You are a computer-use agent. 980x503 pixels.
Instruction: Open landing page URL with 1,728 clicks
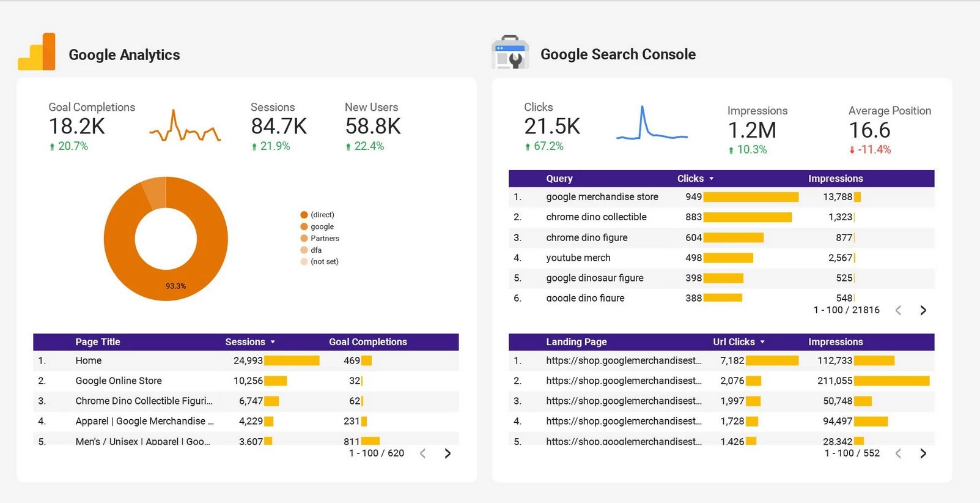tap(624, 421)
